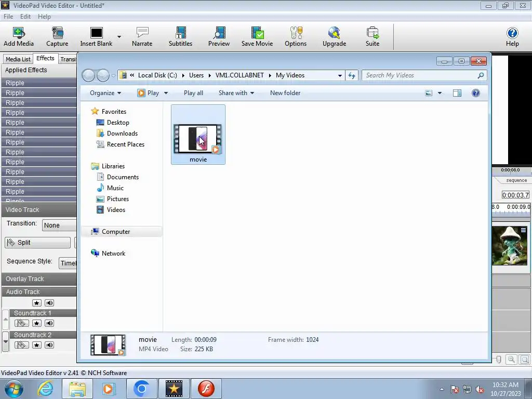Screen dimensions: 532x399
Task: Open the Play dropdown arrow
Action: pos(166,93)
